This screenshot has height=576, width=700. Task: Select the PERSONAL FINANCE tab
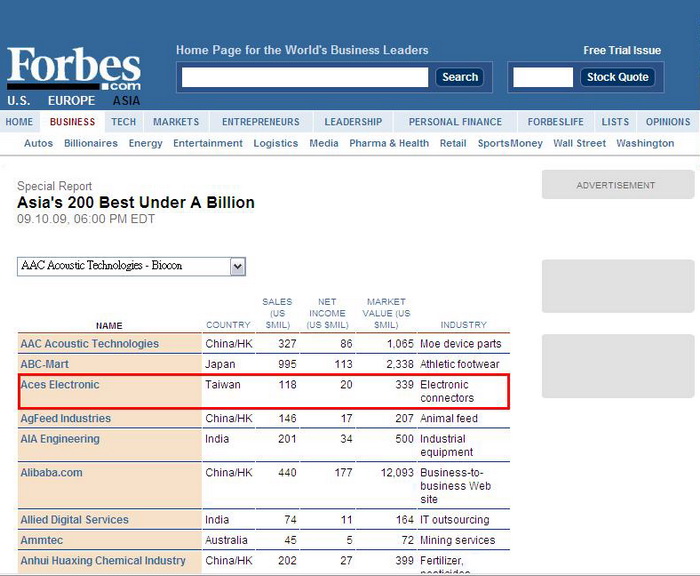tap(455, 122)
